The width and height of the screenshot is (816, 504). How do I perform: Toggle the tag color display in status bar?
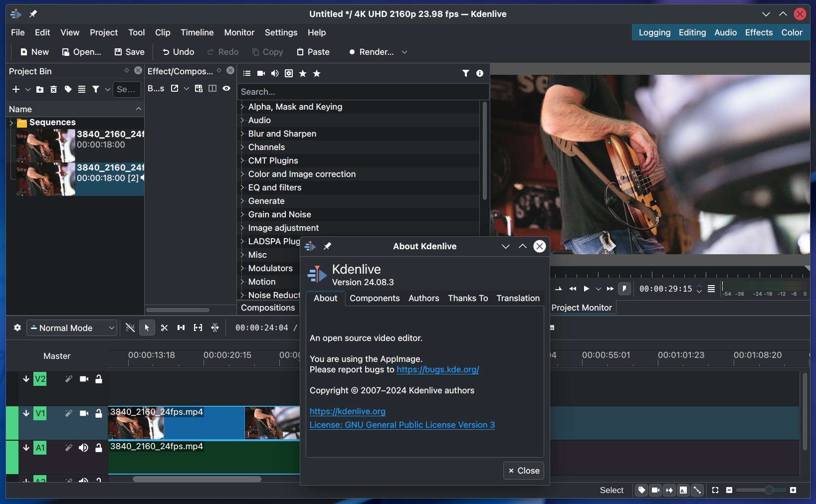641,490
